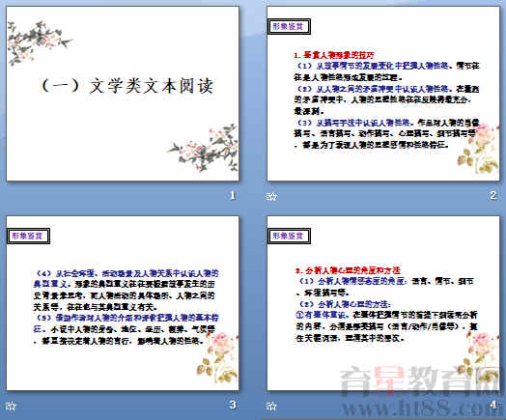The width and height of the screenshot is (506, 420).
Task: Select slide 1 titled 文学类文本阅读
Action: [123, 94]
